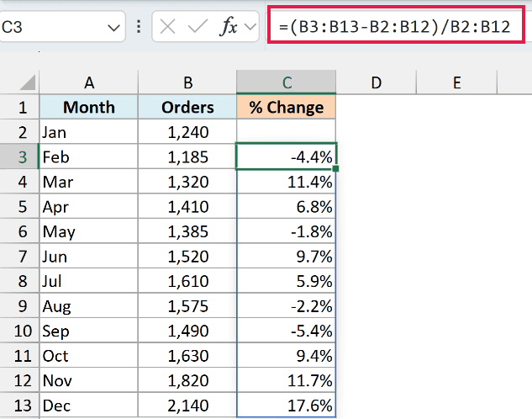532x419 pixels.
Task: Click the 17.6% cell
Action: [x=287, y=405]
